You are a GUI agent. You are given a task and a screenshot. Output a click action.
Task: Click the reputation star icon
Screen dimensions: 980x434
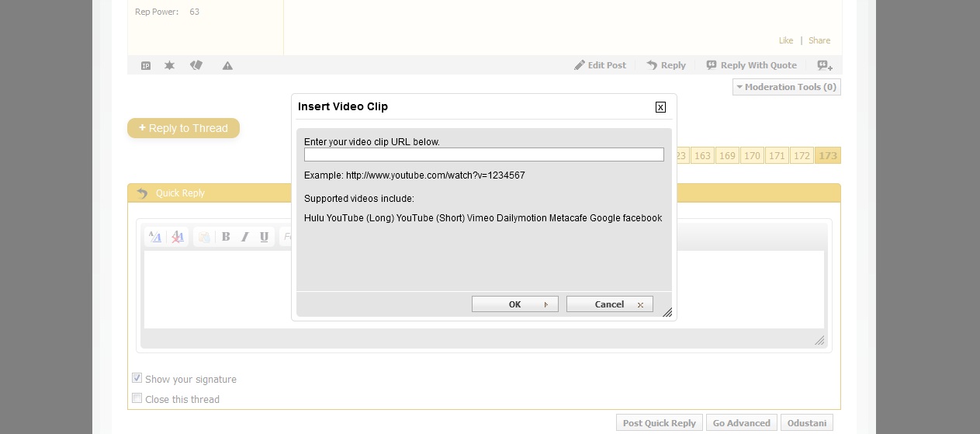(169, 66)
